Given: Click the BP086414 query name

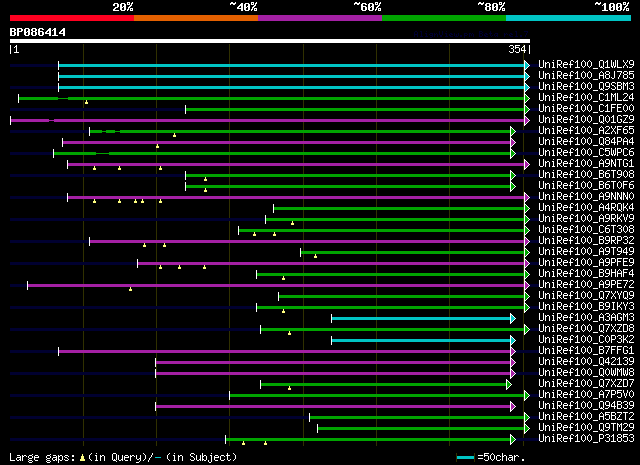Looking at the screenshot, I should pyautogui.click(x=38, y=32).
